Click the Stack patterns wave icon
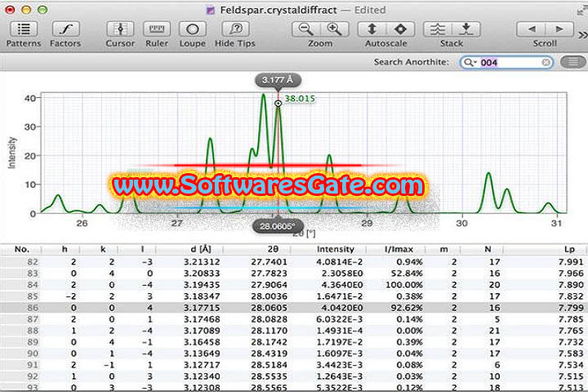This screenshot has width=588, height=392. pos(437,29)
